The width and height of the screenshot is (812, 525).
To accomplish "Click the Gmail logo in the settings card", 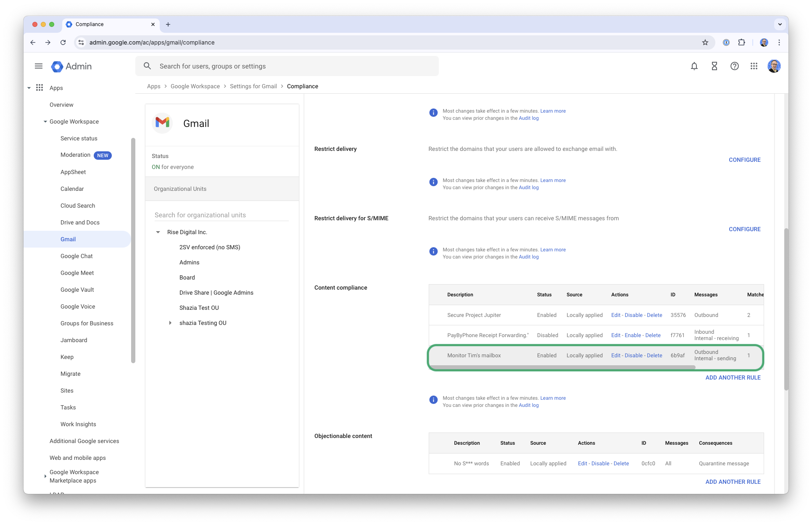I will point(162,123).
